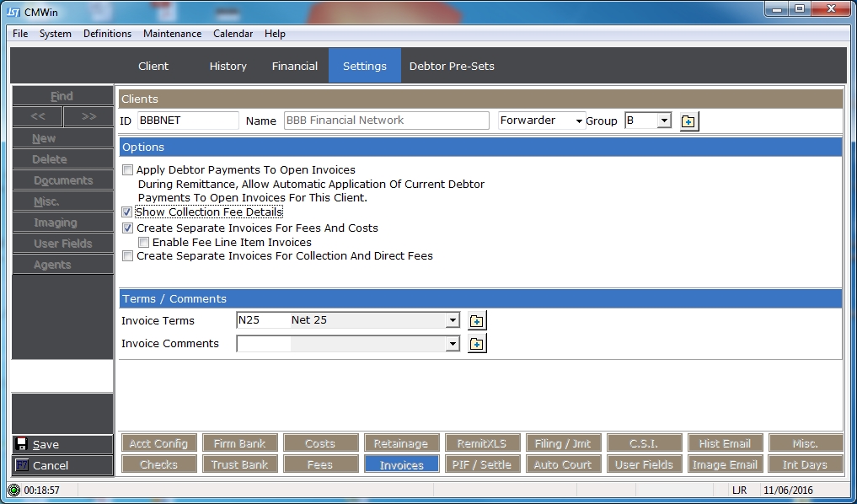Click the green timer icon in status bar
857x504 pixels.
[x=13, y=490]
